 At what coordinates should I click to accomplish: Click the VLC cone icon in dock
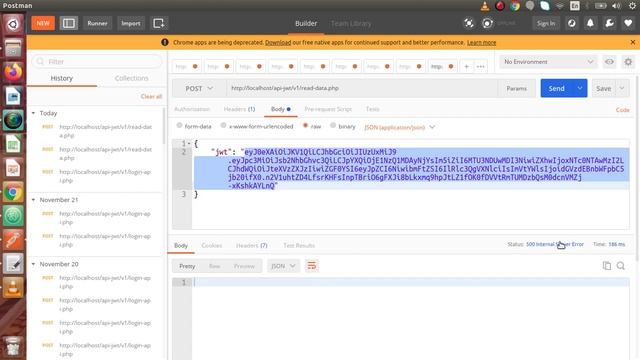13,287
